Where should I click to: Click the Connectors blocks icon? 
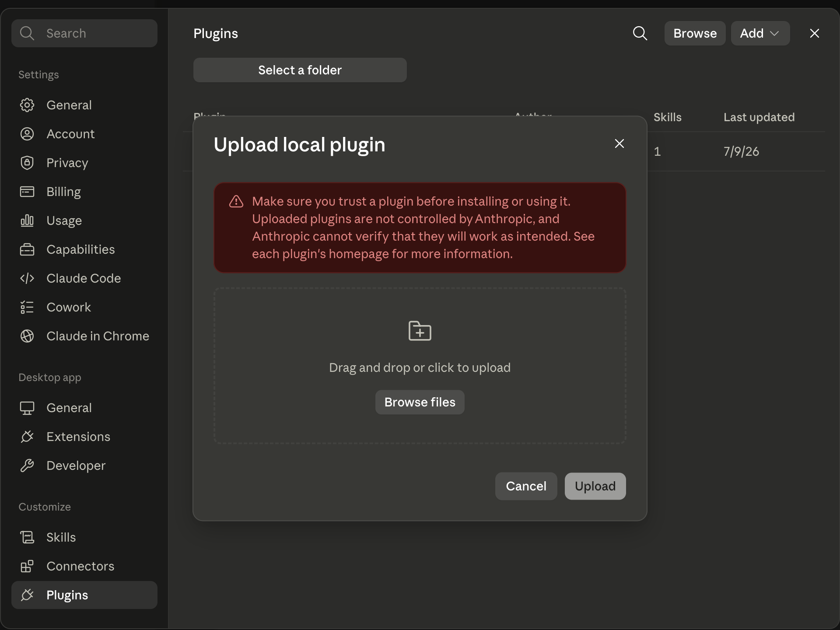click(27, 566)
